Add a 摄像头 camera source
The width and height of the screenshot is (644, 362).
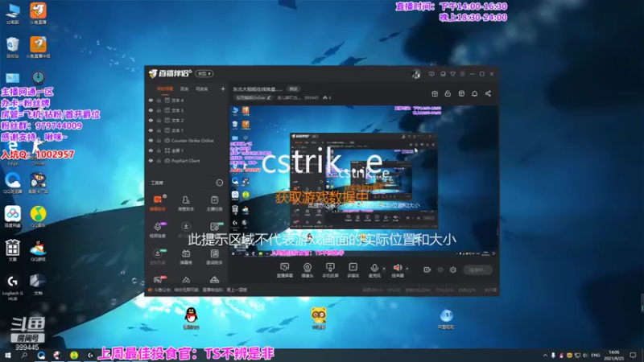pos(308,270)
